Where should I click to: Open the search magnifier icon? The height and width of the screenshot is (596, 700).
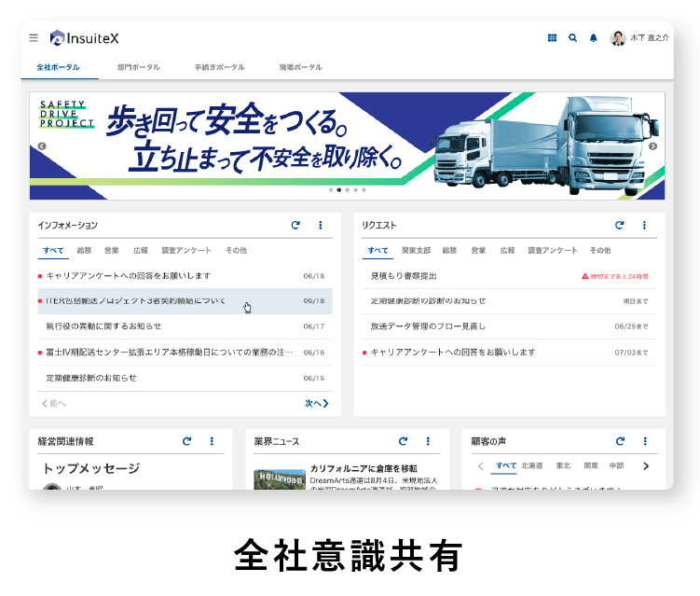click(572, 38)
